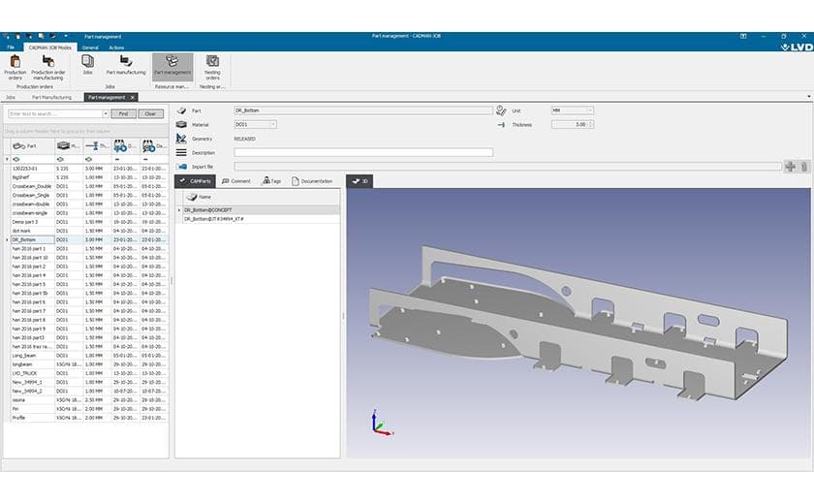Viewport: 814px width, 504px height.
Task: Click the Geometry icon in details
Action: (x=181, y=139)
